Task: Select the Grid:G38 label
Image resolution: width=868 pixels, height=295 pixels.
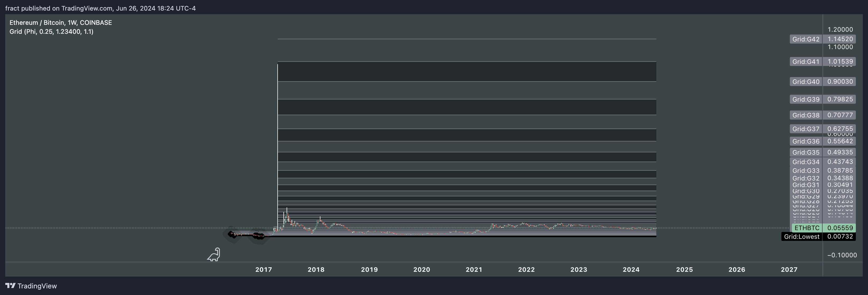Action: (x=806, y=115)
